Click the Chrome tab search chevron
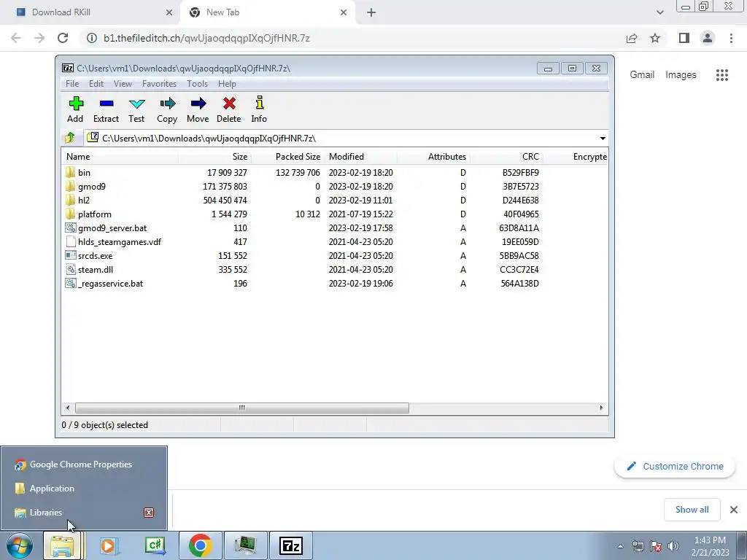Image resolution: width=747 pixels, height=560 pixels. [x=659, y=12]
